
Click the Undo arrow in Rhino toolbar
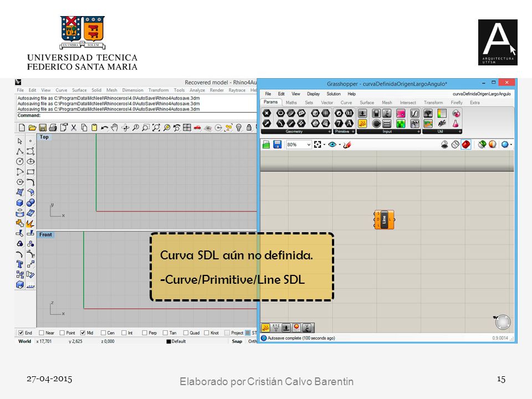(105, 127)
